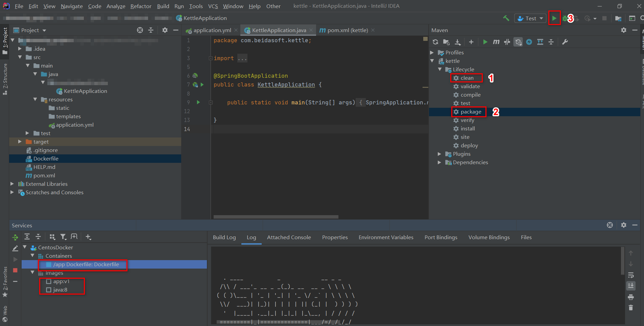The height and width of the screenshot is (326, 644).
Task: Expand folded import block in editor
Action: [211, 58]
